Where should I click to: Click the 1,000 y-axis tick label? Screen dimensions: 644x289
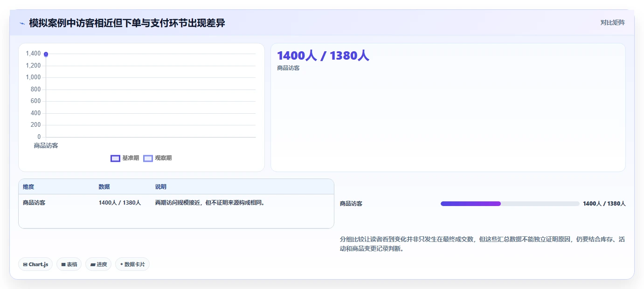click(33, 77)
